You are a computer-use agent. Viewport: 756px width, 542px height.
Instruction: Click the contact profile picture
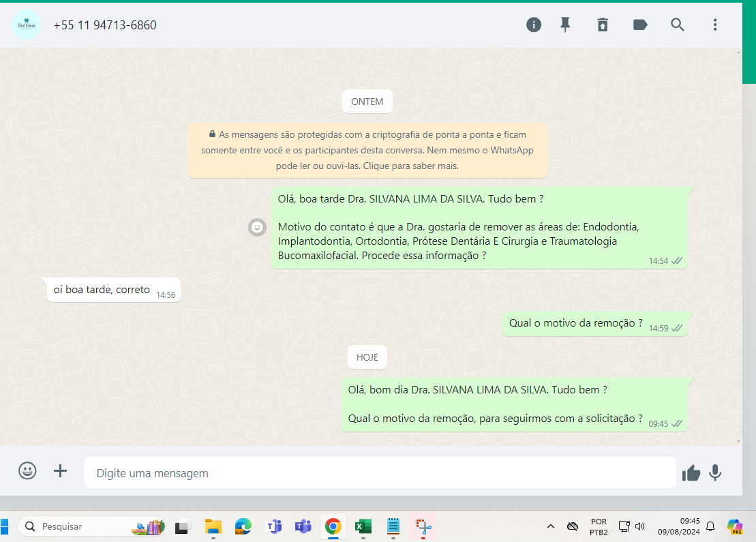pyautogui.click(x=27, y=25)
